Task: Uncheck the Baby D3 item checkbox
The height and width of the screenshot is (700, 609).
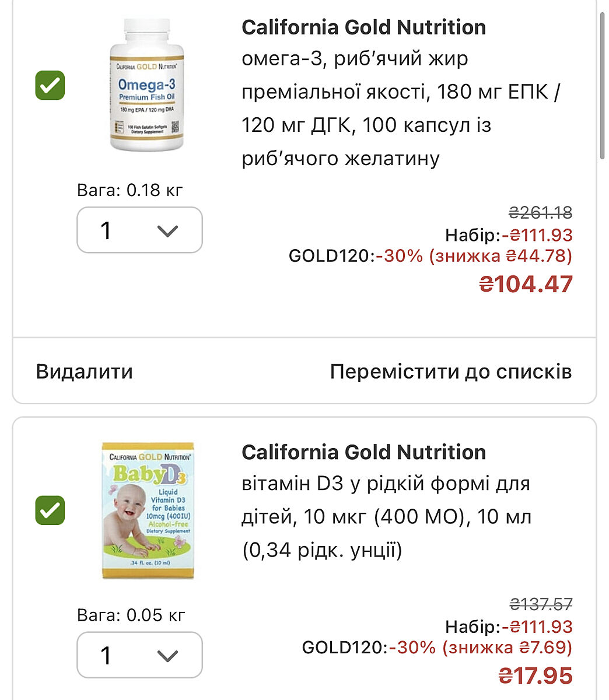Action: click(50, 510)
